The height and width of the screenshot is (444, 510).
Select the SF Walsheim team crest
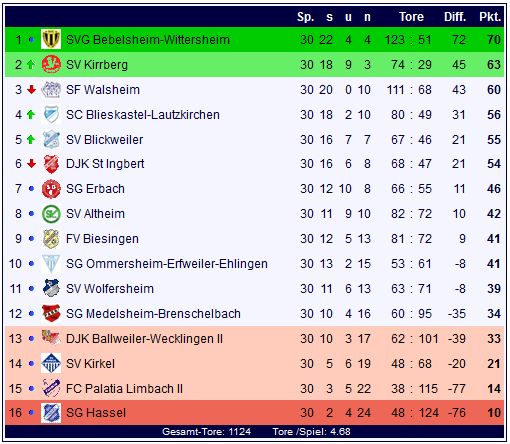tap(51, 89)
